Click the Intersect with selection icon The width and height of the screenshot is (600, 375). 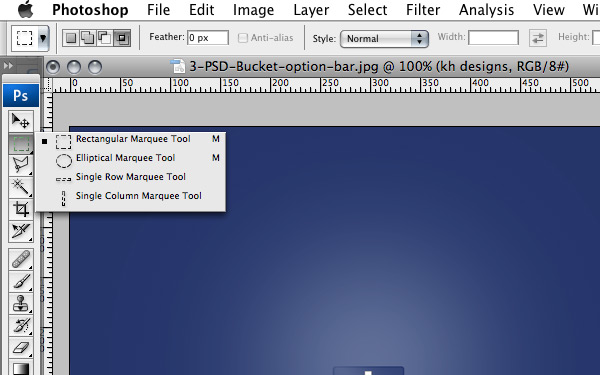pos(122,38)
